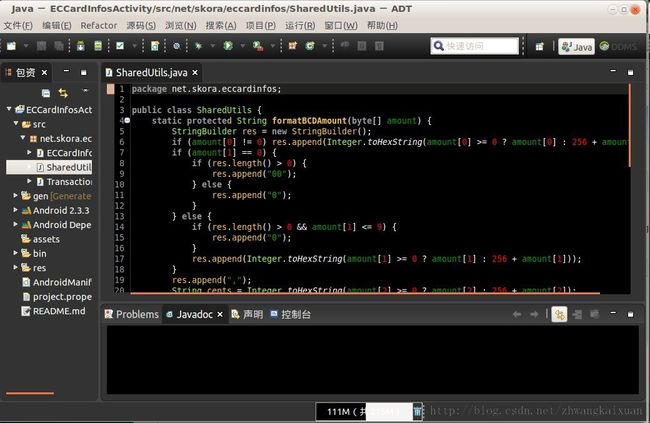This screenshot has height=423, width=650.
Task: Open the Debug configurations dropdown arrow
Action: click(213, 46)
